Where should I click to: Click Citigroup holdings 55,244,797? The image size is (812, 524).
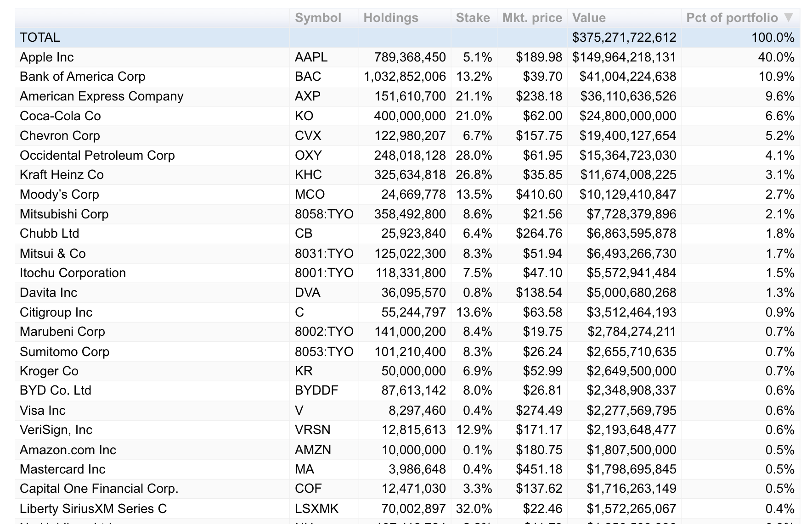tap(413, 312)
